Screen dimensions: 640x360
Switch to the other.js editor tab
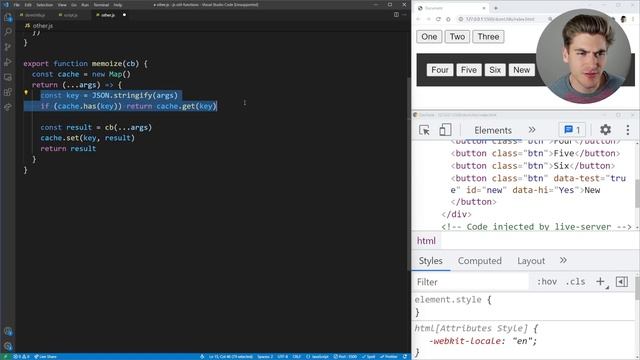[108, 15]
